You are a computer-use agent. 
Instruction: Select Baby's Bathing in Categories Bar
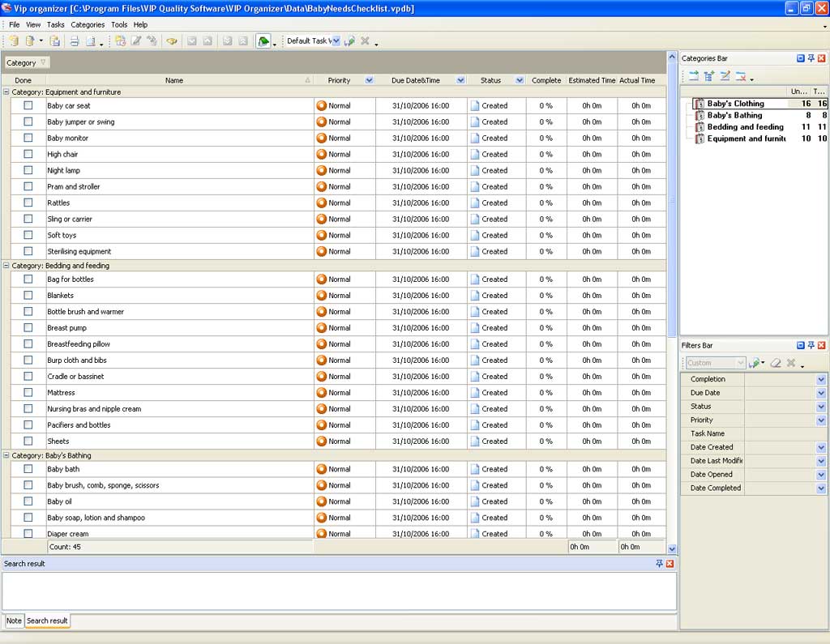pyautogui.click(x=734, y=115)
